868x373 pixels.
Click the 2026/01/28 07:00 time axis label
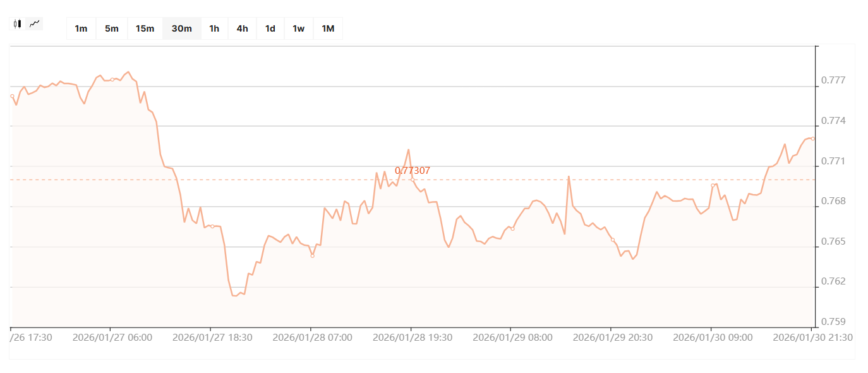coord(312,338)
